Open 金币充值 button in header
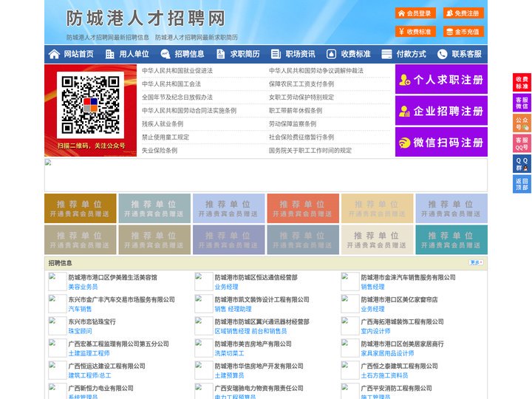 tap(463, 32)
